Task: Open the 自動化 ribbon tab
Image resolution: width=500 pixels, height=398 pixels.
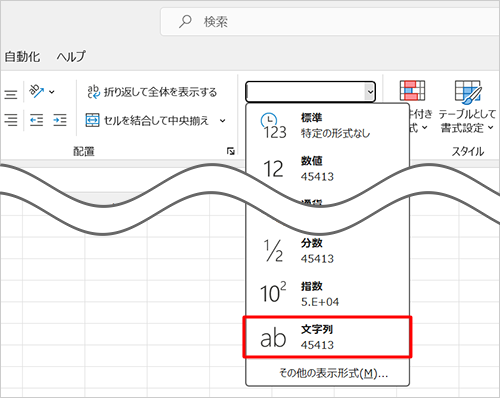Action: tap(22, 57)
